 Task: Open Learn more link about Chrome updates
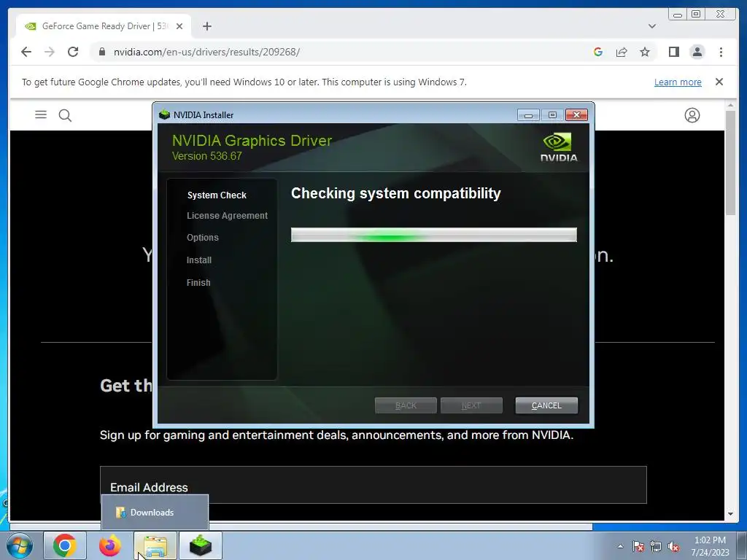pos(678,82)
